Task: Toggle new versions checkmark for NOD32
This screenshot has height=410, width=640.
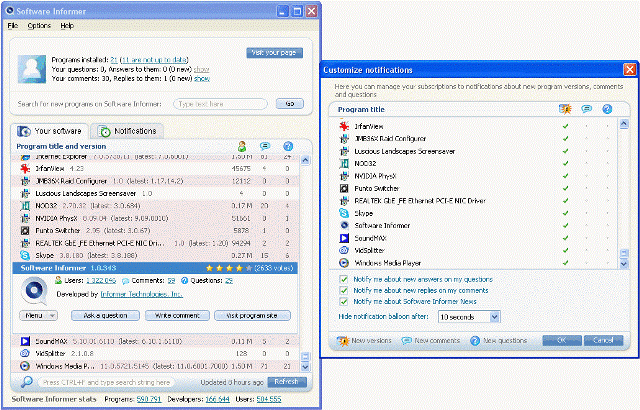Action: pos(565,164)
